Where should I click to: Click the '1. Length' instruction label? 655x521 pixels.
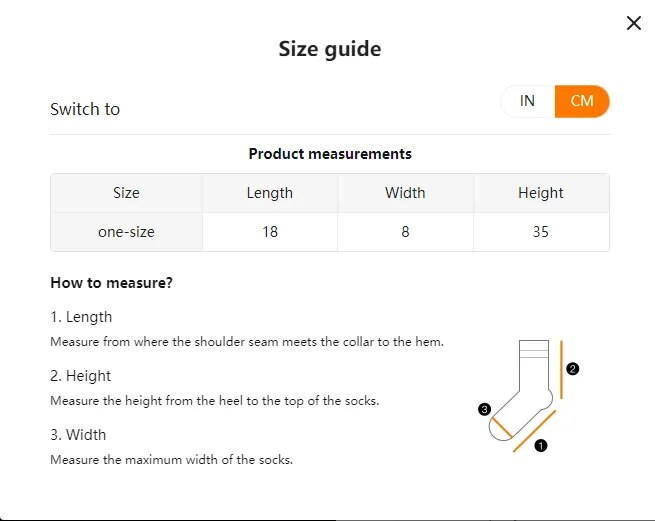coord(81,317)
